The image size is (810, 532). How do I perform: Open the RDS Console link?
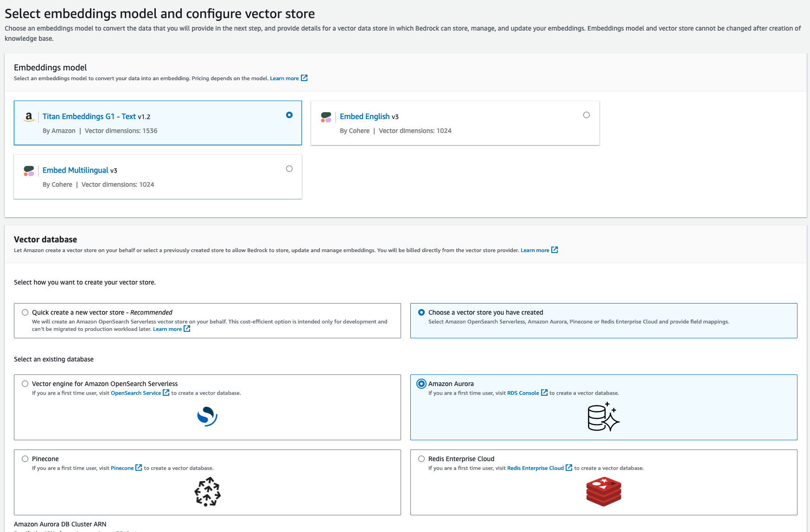click(523, 393)
